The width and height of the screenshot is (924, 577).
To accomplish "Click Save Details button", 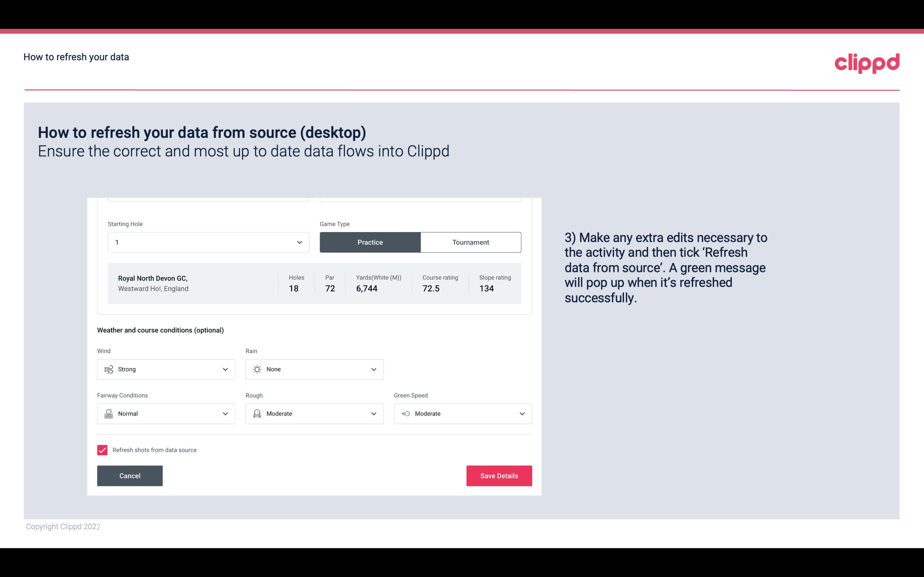I will click(x=499, y=475).
